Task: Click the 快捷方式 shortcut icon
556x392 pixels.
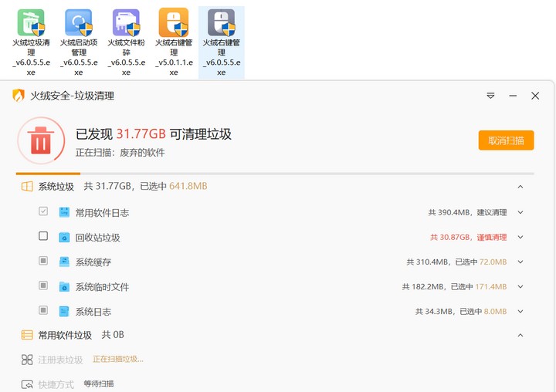Action: pos(27,384)
